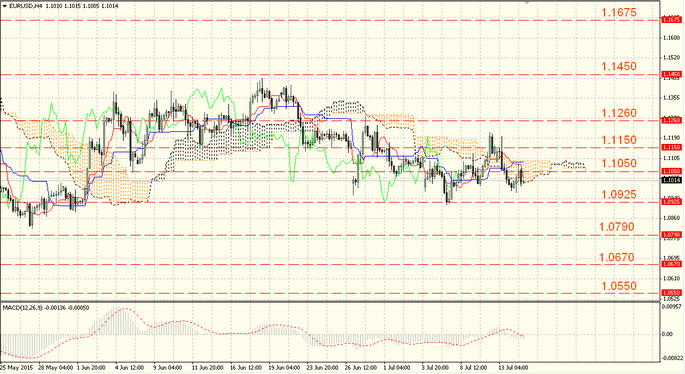This screenshot has width=685, height=374.
Task: Click the black 1.1014 current price tag
Action: [x=672, y=180]
